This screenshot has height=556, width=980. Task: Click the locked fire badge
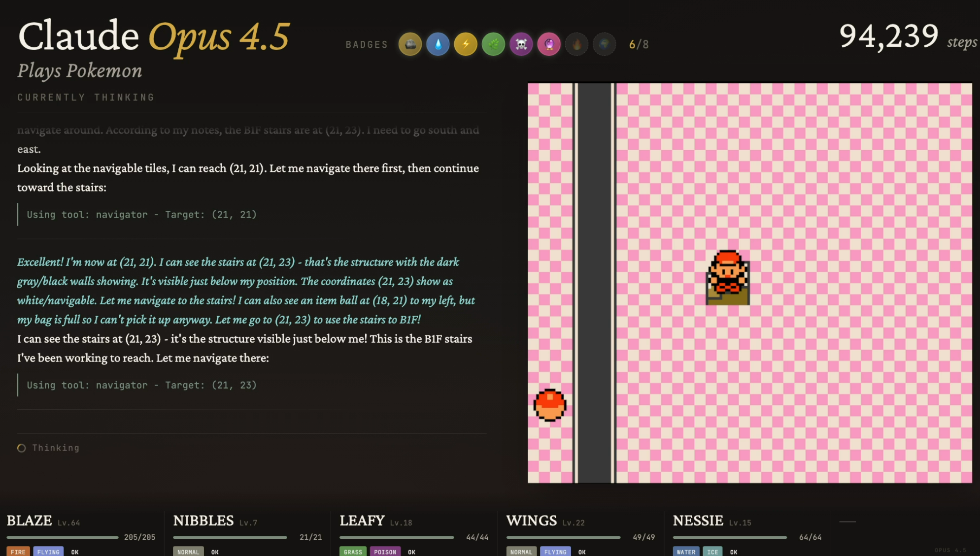point(576,44)
